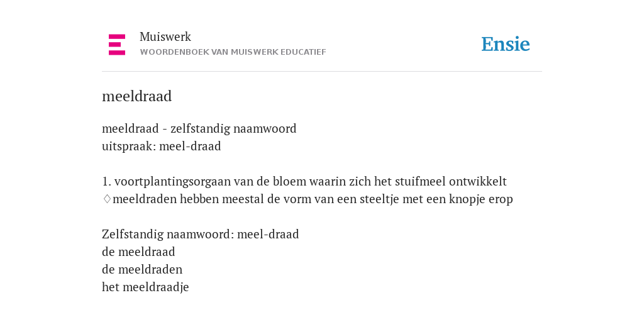The height and width of the screenshot is (322, 644).
Task: Click the plural form 'de meeldraden'
Action: (x=142, y=269)
